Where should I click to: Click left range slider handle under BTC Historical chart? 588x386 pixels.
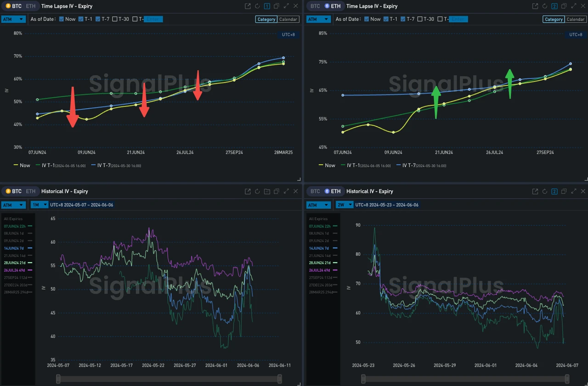tap(58, 379)
